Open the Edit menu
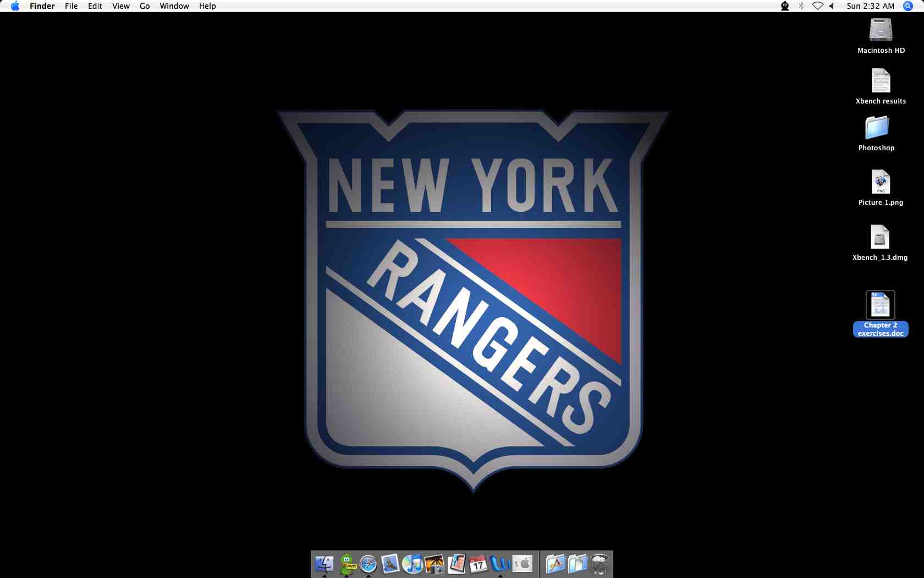The height and width of the screenshot is (578, 924). click(x=95, y=6)
